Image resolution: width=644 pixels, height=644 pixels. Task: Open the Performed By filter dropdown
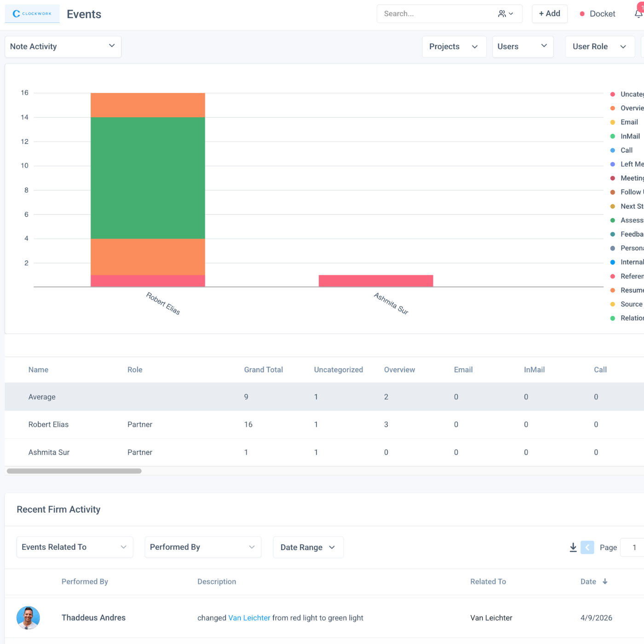click(202, 547)
